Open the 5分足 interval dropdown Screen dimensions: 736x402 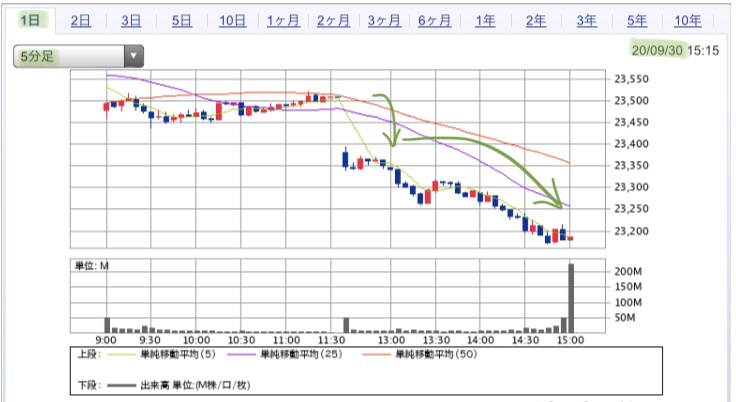78,56
